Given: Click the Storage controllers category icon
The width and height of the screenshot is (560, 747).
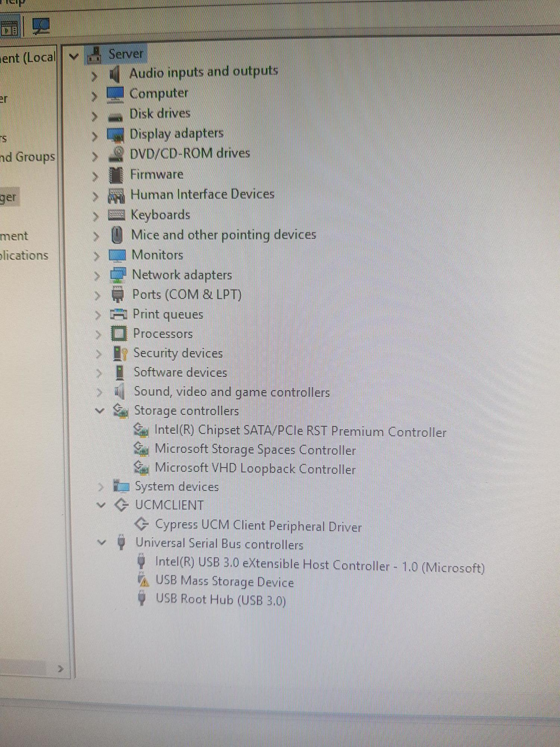Looking at the screenshot, I should point(120,411).
